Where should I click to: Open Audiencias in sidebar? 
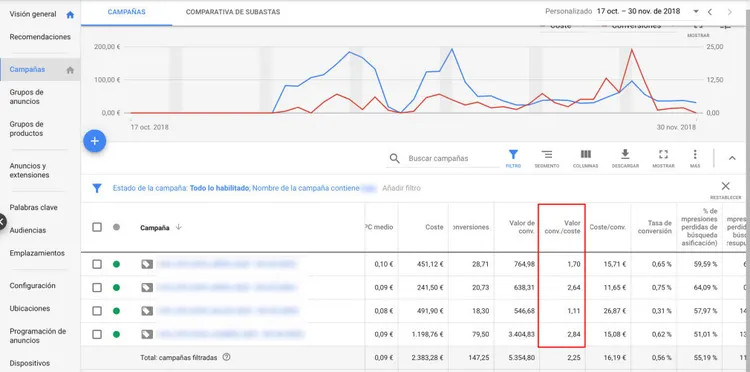(28, 230)
